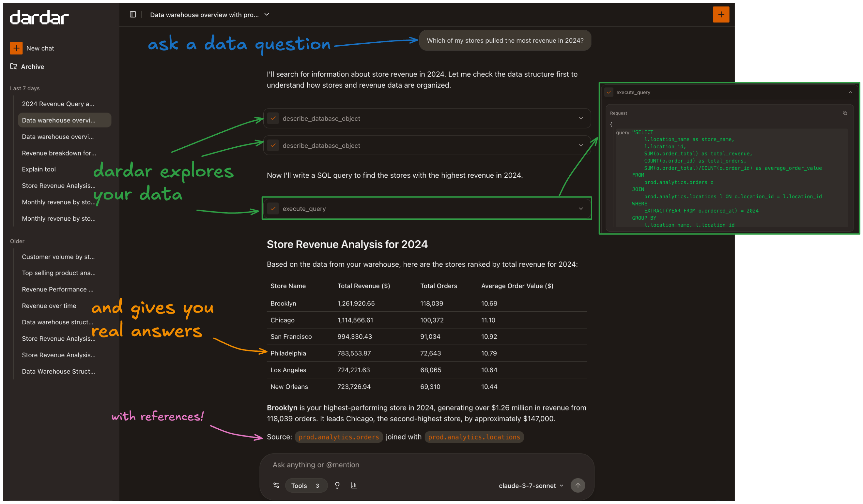
Task: Copy the request with the copy icon
Action: tap(845, 112)
